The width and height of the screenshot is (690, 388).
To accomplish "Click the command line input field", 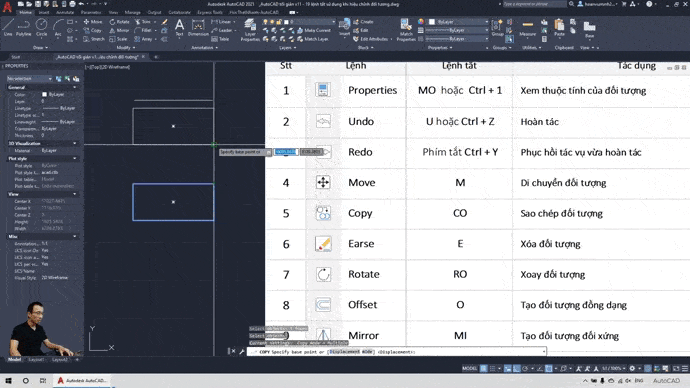I will coord(396,352).
